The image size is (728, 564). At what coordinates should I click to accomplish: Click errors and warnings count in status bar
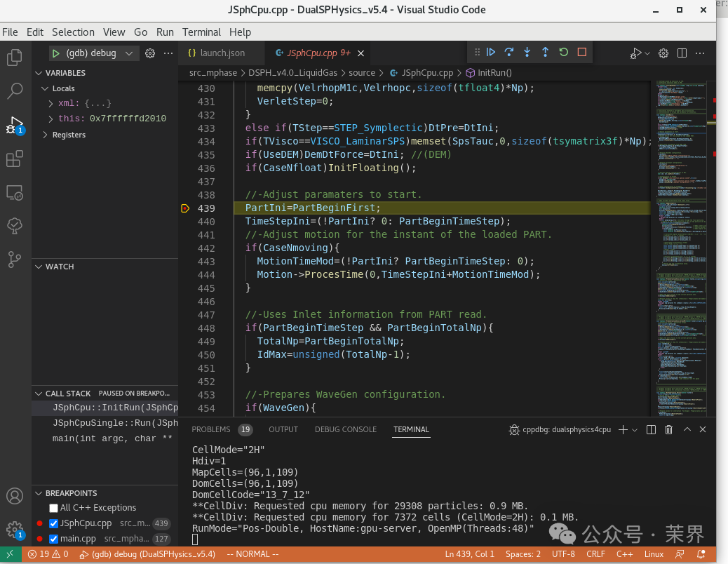point(48,554)
